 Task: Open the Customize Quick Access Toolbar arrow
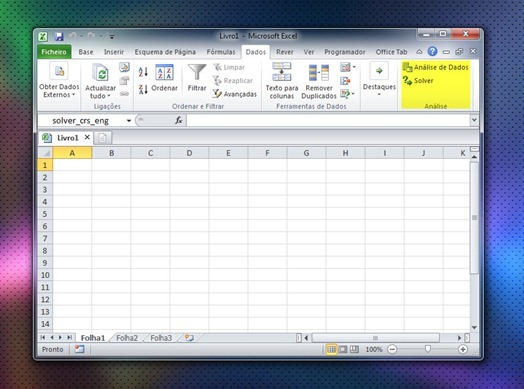(x=112, y=37)
